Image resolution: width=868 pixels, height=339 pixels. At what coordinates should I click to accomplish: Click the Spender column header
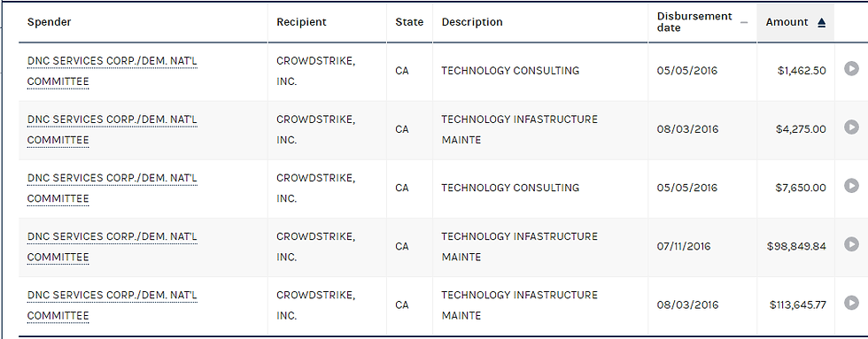coord(50,22)
